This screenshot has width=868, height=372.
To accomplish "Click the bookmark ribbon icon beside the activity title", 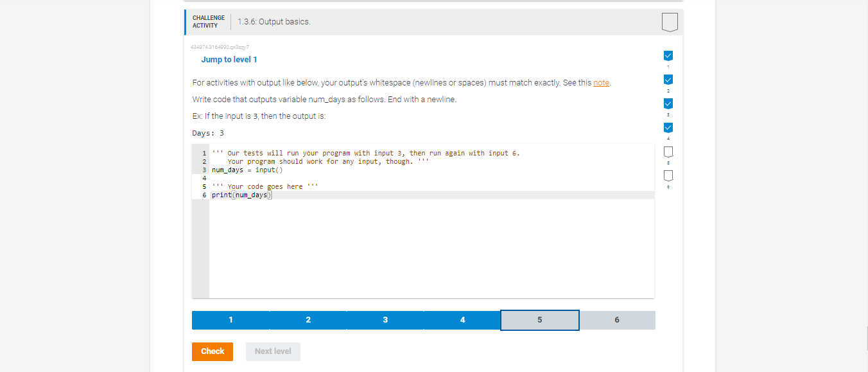I will click(670, 21).
